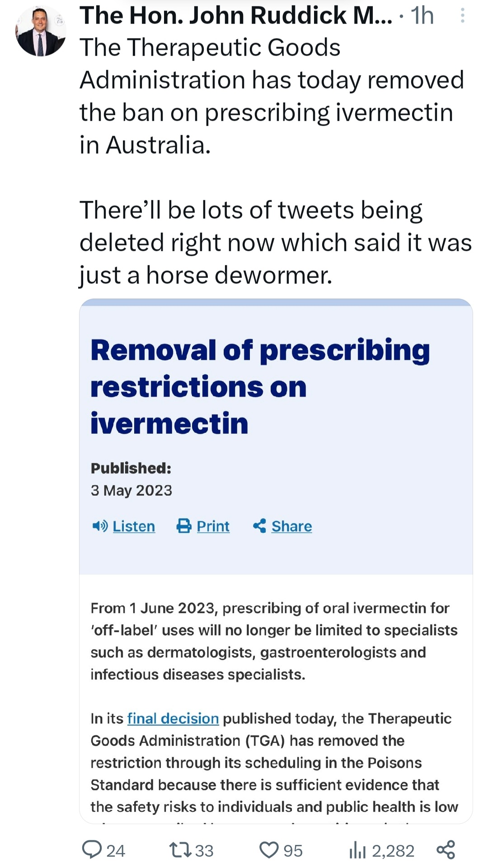The image size is (488, 868).
Task: Click the share icon inside the article
Action: 259,526
